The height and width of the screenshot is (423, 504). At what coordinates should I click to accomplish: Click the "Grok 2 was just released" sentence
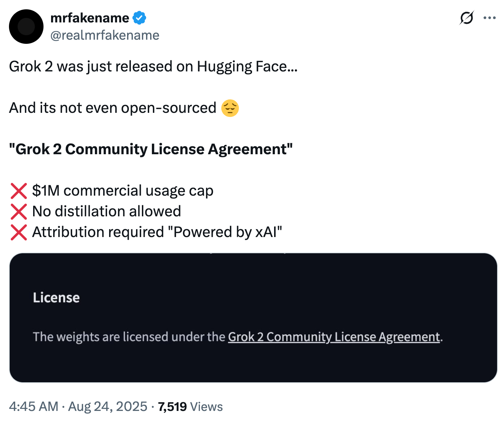[153, 67]
